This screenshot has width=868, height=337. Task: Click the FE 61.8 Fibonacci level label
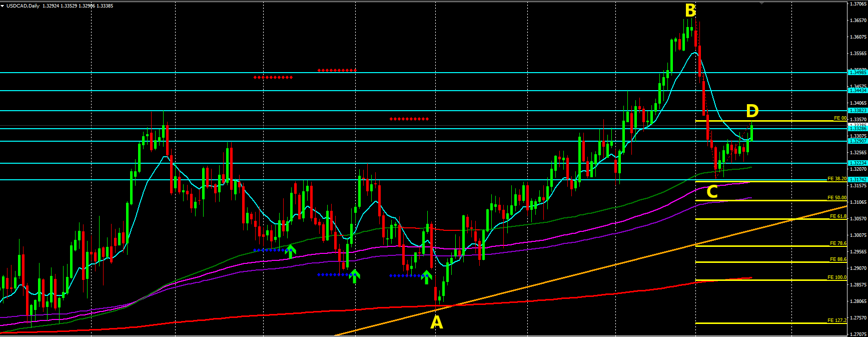pyautogui.click(x=838, y=216)
